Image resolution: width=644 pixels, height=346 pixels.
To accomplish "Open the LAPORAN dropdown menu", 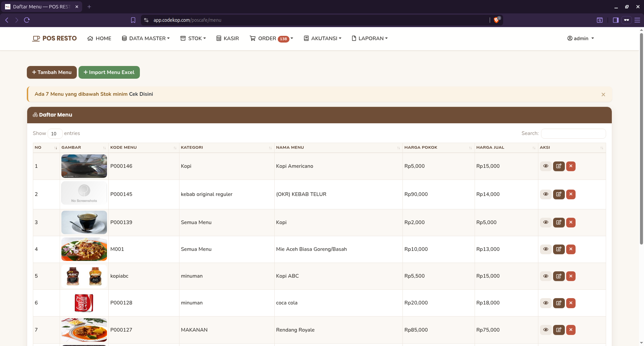I will click(370, 39).
